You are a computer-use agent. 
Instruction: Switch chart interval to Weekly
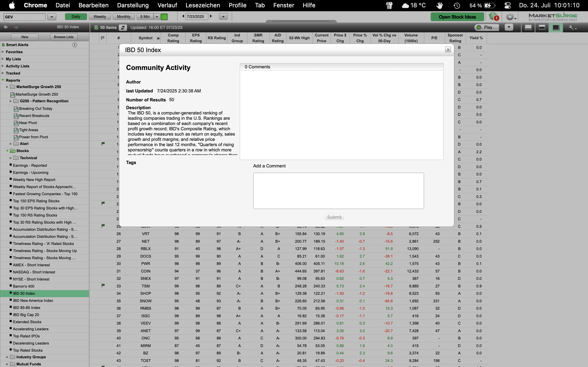pyautogui.click(x=100, y=17)
